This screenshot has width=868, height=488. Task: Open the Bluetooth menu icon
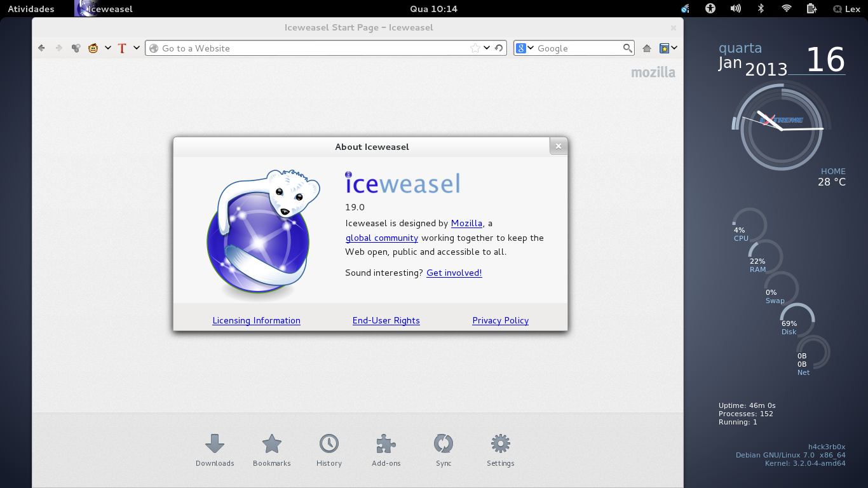point(761,9)
